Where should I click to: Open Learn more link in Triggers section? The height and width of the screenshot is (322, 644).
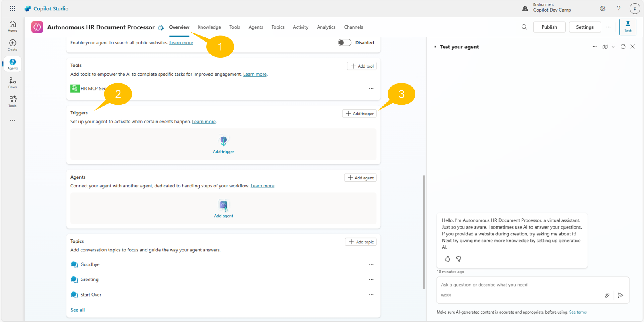click(204, 122)
